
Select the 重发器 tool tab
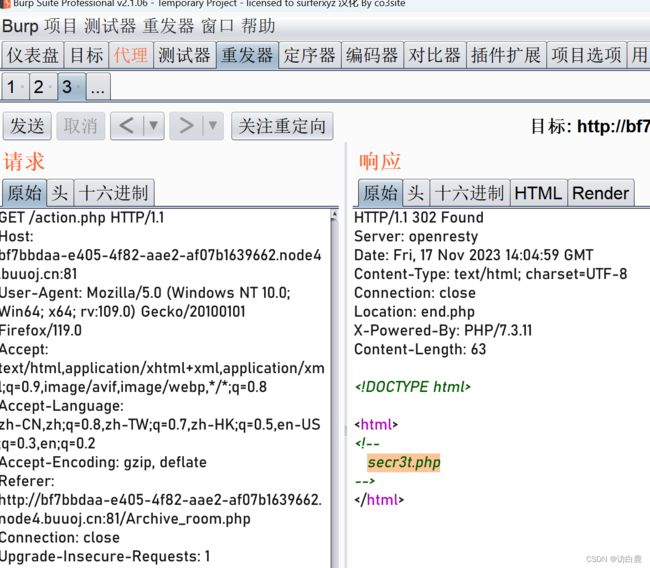point(247,55)
